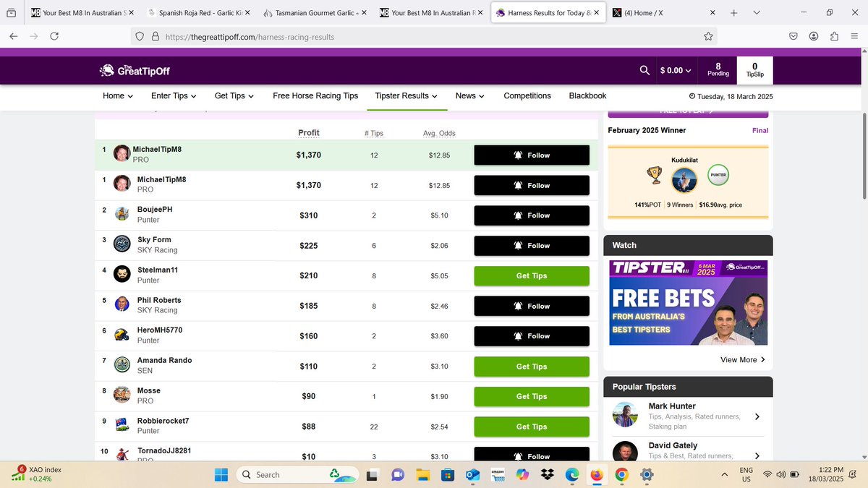Click the site search magnifier icon

pyautogui.click(x=644, y=70)
